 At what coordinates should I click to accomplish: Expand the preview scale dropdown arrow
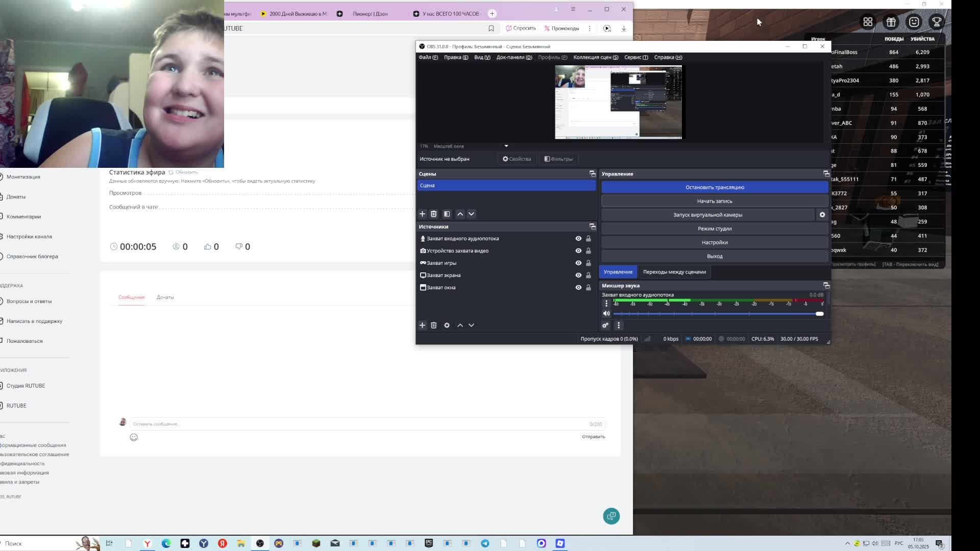coord(506,146)
